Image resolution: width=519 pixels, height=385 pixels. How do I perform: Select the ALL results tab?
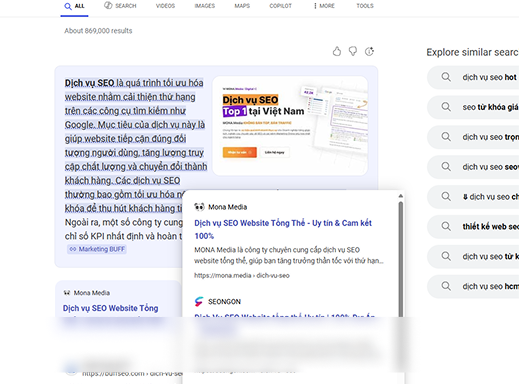coord(74,6)
